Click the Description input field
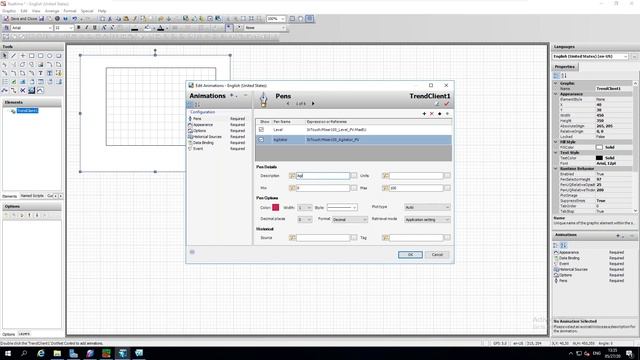 point(323,176)
